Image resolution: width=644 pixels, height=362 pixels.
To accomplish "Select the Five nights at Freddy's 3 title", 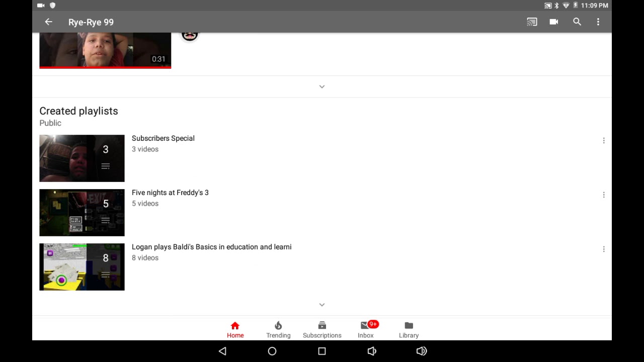I will point(170,193).
